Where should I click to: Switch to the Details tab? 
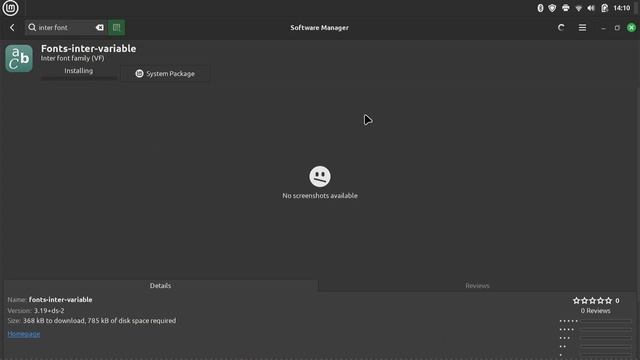(160, 285)
